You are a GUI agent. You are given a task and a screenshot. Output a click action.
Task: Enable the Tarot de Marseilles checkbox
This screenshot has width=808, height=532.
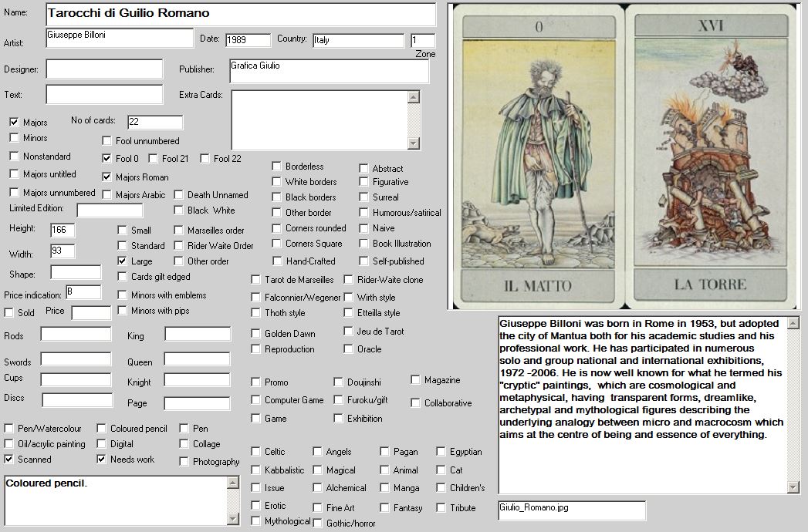(256, 280)
